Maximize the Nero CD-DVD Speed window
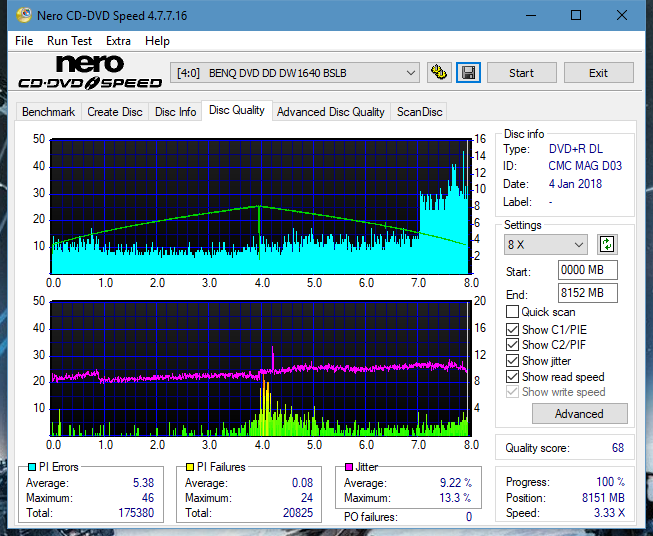The width and height of the screenshot is (653, 536). (x=576, y=15)
